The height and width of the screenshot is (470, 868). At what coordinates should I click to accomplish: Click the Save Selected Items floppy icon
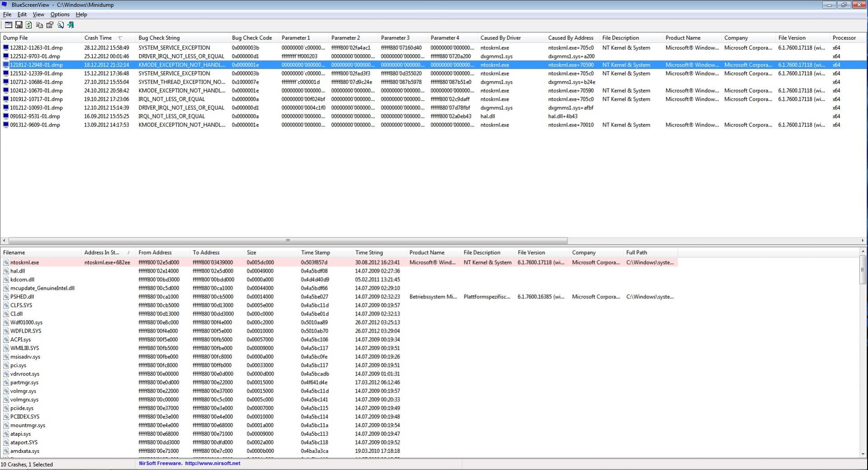(x=19, y=25)
